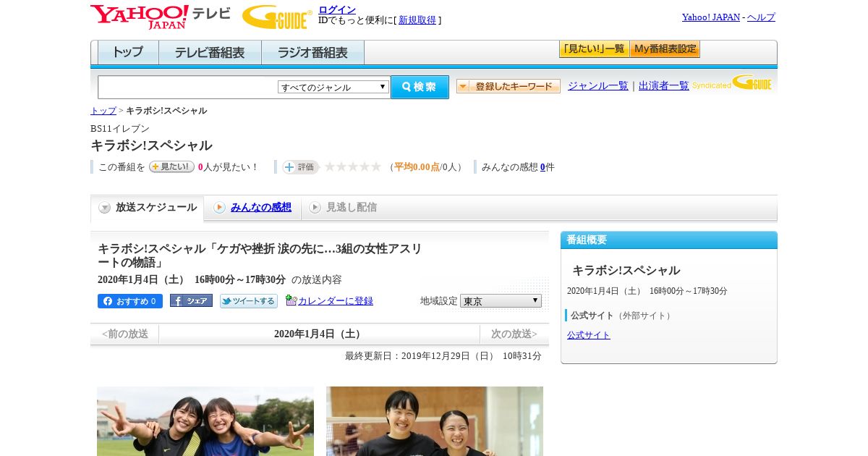The width and height of the screenshot is (868, 456).
Task: Click the Facebook おすすめ button
Action: click(130, 301)
